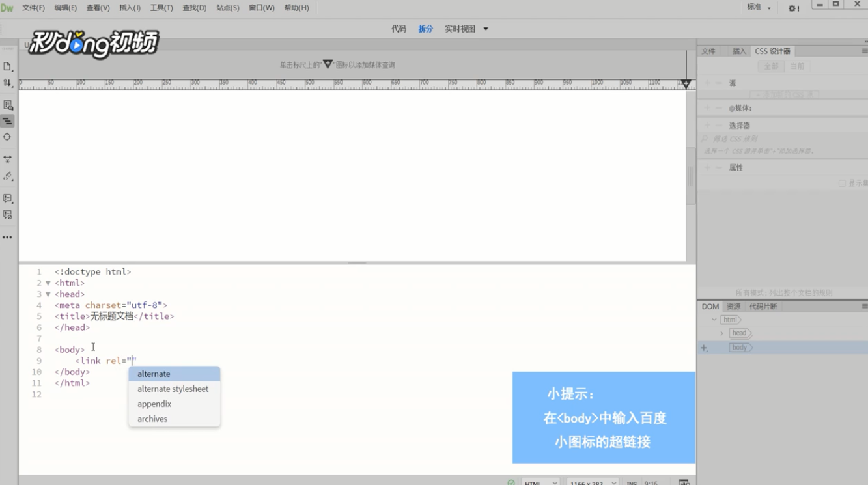This screenshot has height=485, width=868.
Task: Open the HTML document type dropdown
Action: click(540, 483)
